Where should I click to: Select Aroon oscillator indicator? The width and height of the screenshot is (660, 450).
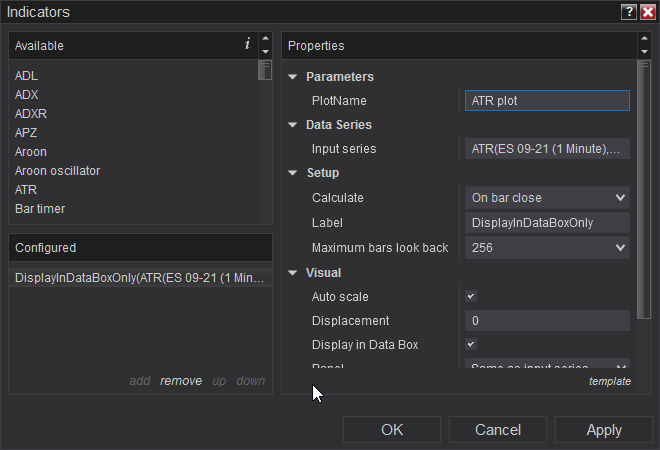[57, 171]
